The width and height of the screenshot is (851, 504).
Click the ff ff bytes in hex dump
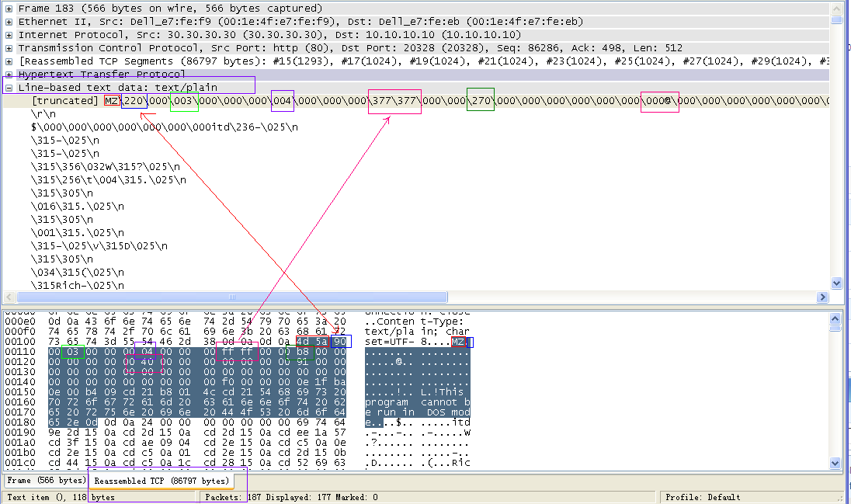(237, 352)
